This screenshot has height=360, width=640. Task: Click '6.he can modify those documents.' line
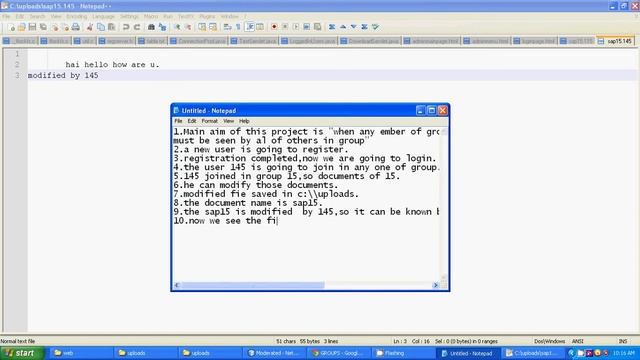click(256, 185)
